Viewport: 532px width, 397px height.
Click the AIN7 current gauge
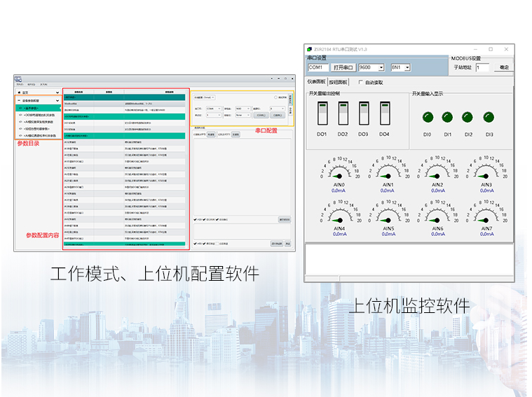(486, 212)
